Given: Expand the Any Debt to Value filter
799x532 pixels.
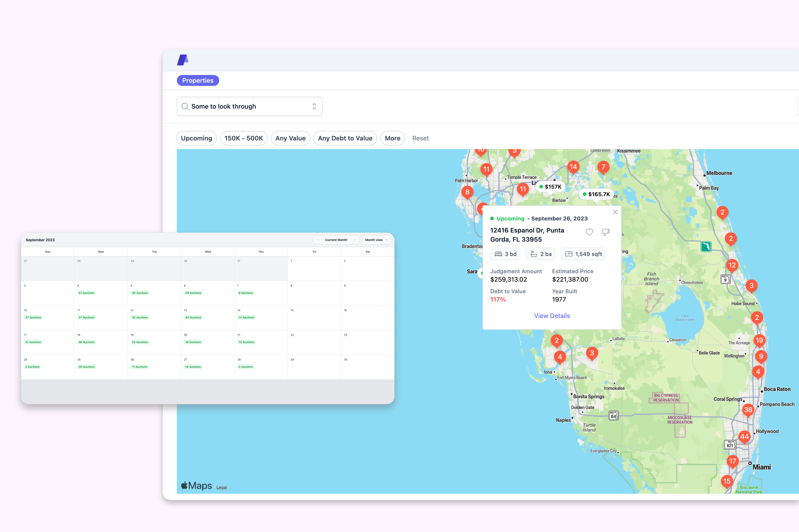Looking at the screenshot, I should (345, 138).
